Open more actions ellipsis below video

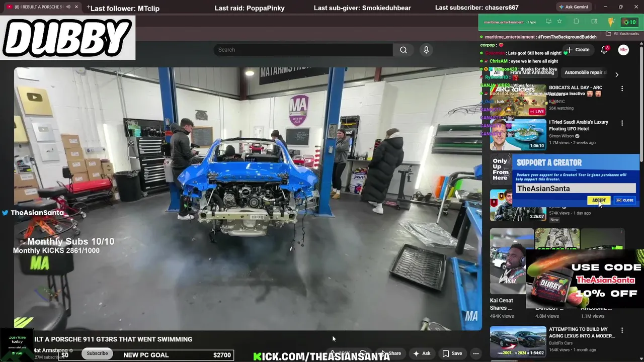(x=475, y=353)
